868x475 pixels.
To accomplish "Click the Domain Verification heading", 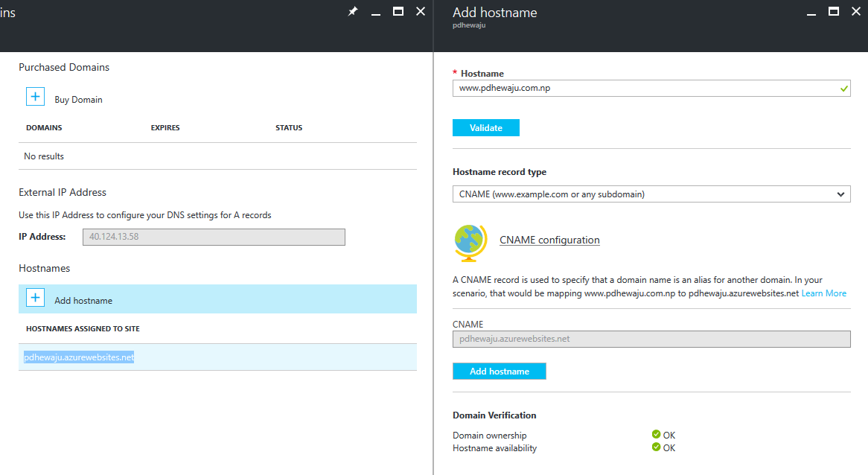I will pos(494,415).
